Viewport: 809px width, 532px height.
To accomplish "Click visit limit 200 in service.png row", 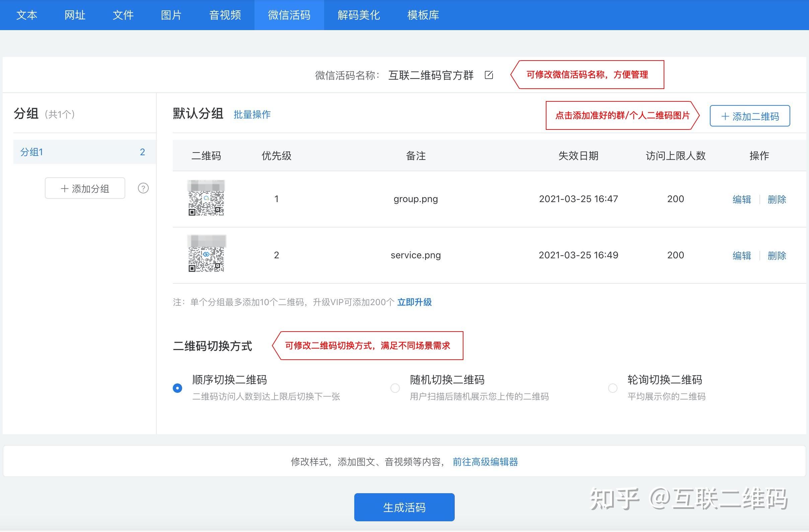I will pos(675,255).
